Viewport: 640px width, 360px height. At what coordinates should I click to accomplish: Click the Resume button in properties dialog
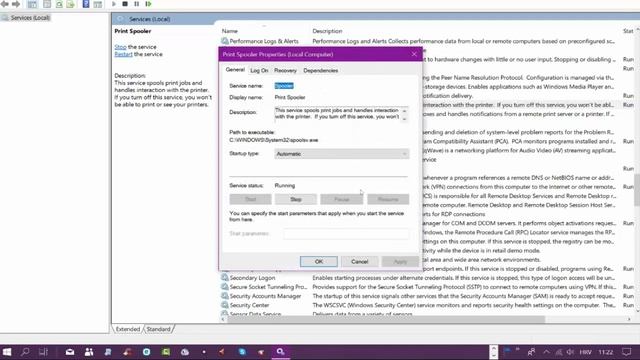pyautogui.click(x=388, y=199)
